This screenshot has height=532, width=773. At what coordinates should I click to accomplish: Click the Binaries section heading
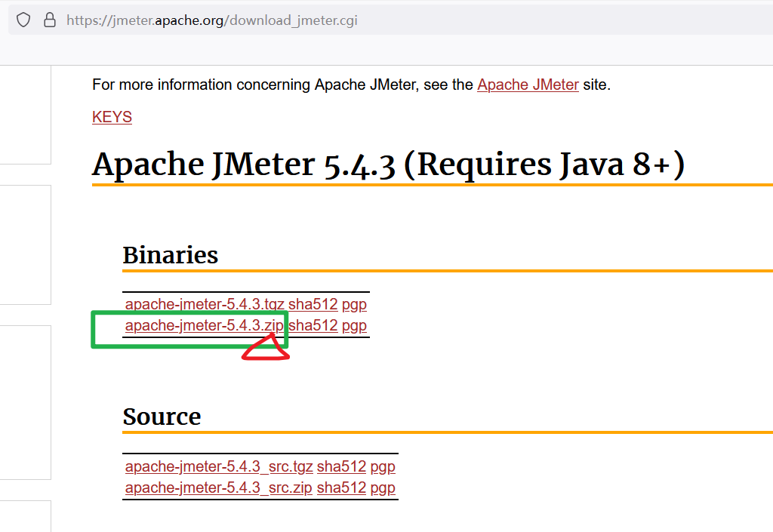tap(170, 255)
